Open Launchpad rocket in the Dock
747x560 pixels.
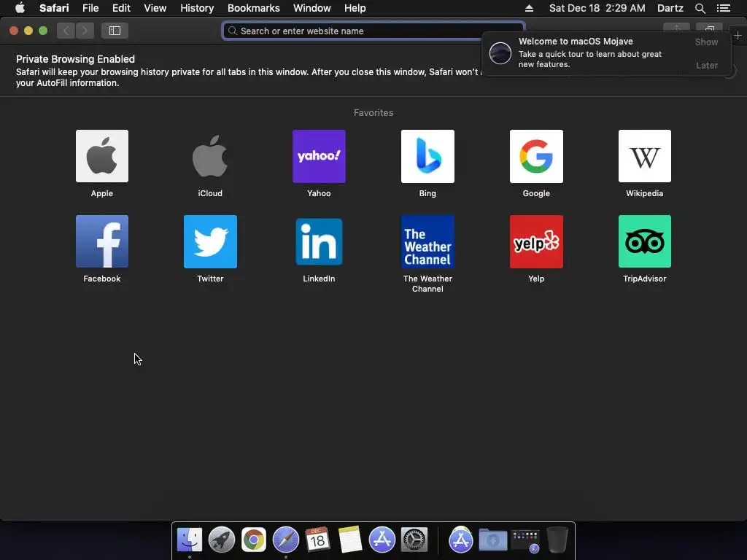click(x=222, y=540)
